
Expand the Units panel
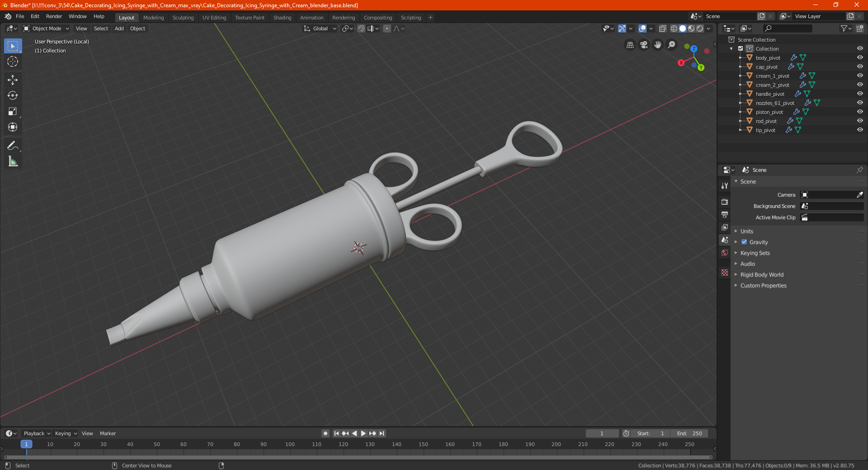(x=746, y=231)
